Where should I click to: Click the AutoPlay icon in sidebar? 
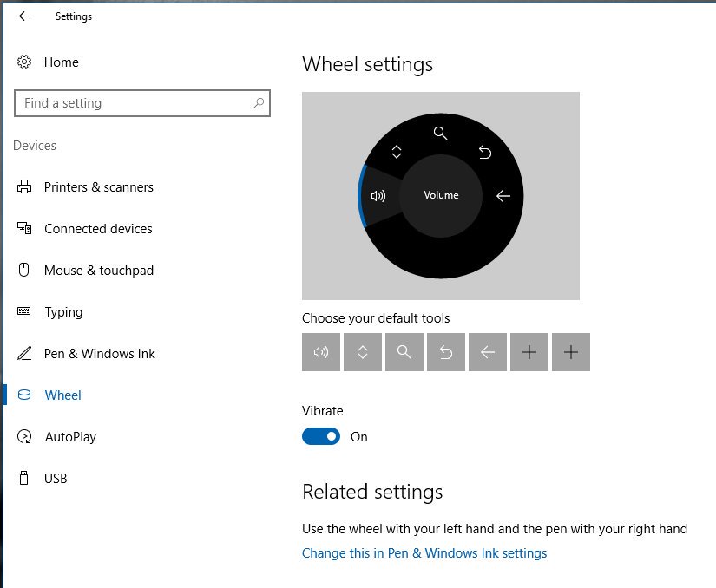click(24, 436)
